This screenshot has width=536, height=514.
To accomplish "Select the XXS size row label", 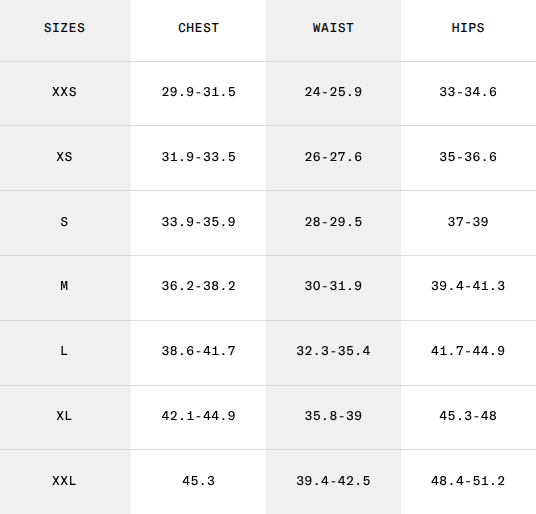I will pyautogui.click(x=64, y=92).
